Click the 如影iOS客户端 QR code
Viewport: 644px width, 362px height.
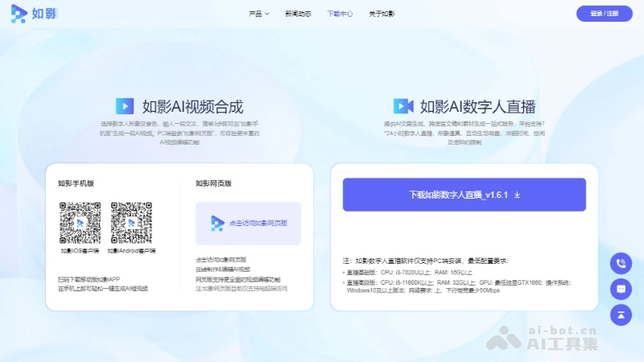(80, 222)
